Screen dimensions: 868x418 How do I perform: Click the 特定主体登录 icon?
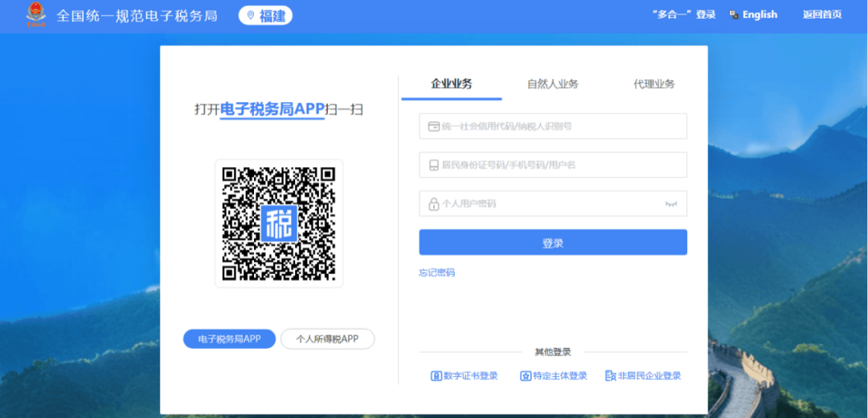(x=526, y=375)
